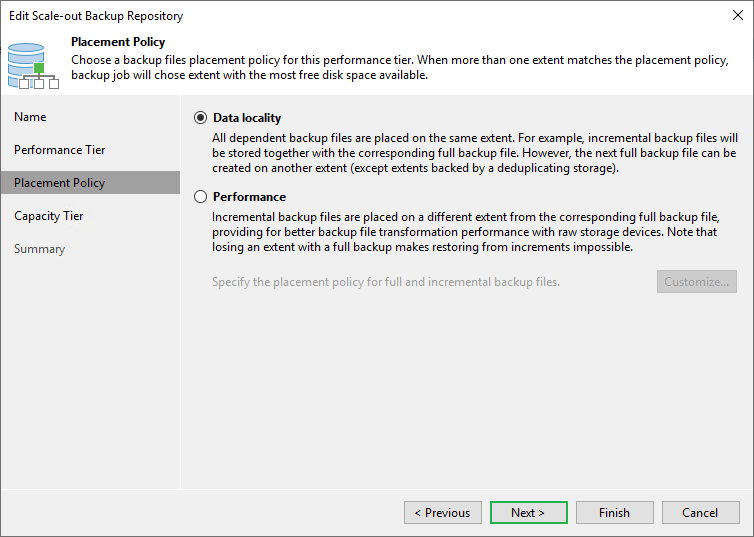Open the Performance Tier step

(60, 150)
